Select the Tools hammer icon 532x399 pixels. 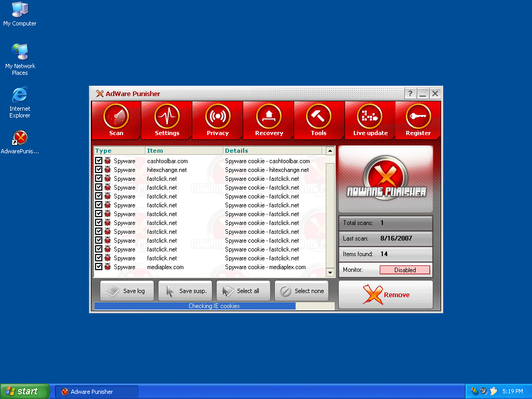[318, 119]
